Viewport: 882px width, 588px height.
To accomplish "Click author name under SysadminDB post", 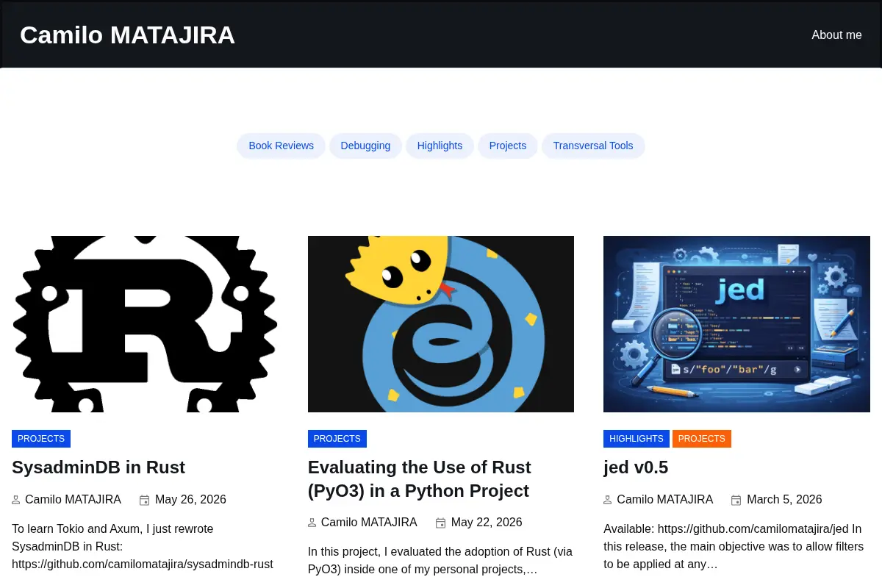I will click(73, 500).
